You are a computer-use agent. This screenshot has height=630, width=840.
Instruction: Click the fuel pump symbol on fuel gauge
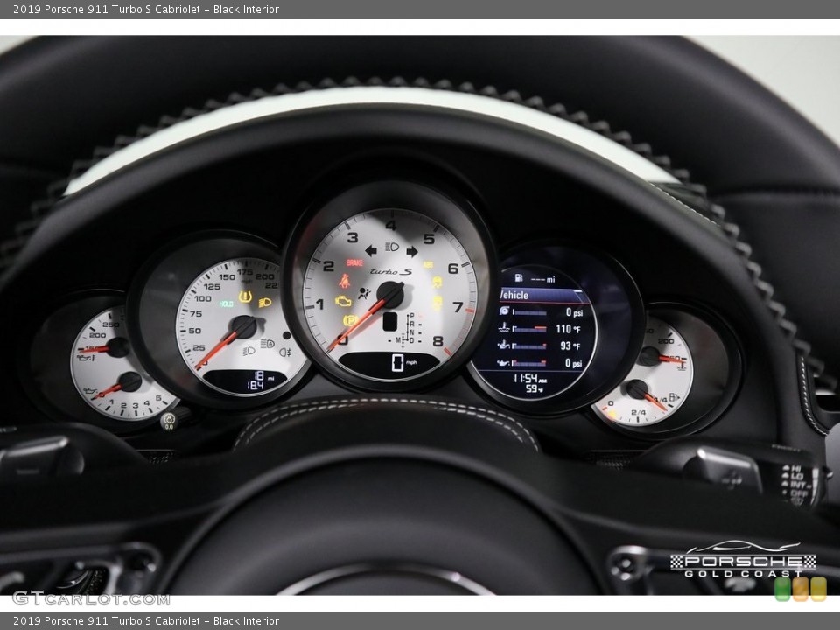click(x=674, y=397)
